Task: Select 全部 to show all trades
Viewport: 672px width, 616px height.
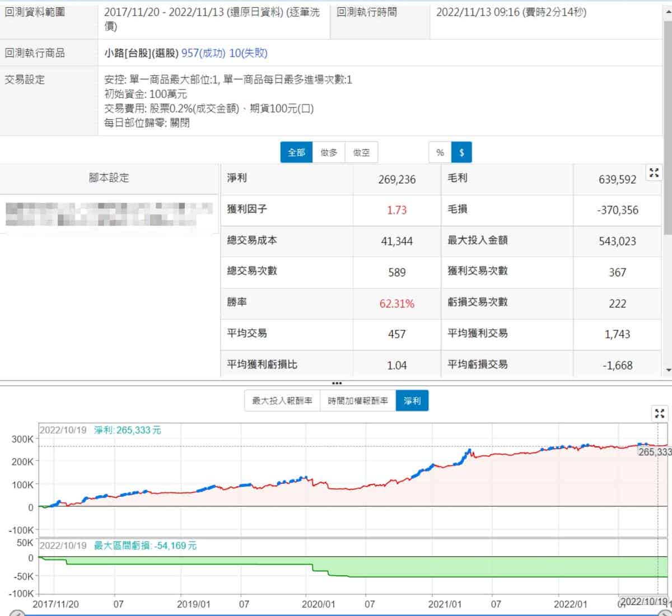Action: pos(296,152)
